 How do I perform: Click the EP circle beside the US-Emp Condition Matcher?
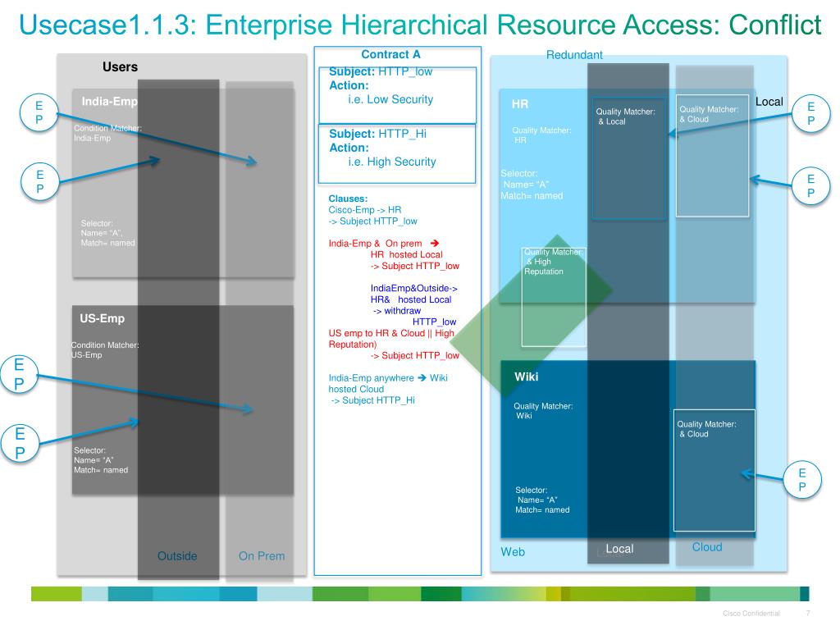[19, 374]
